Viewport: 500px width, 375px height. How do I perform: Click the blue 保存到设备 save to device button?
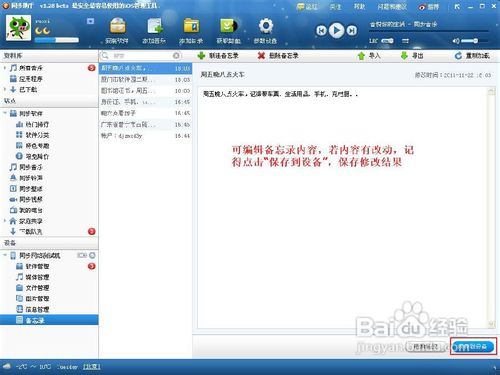coord(473,347)
